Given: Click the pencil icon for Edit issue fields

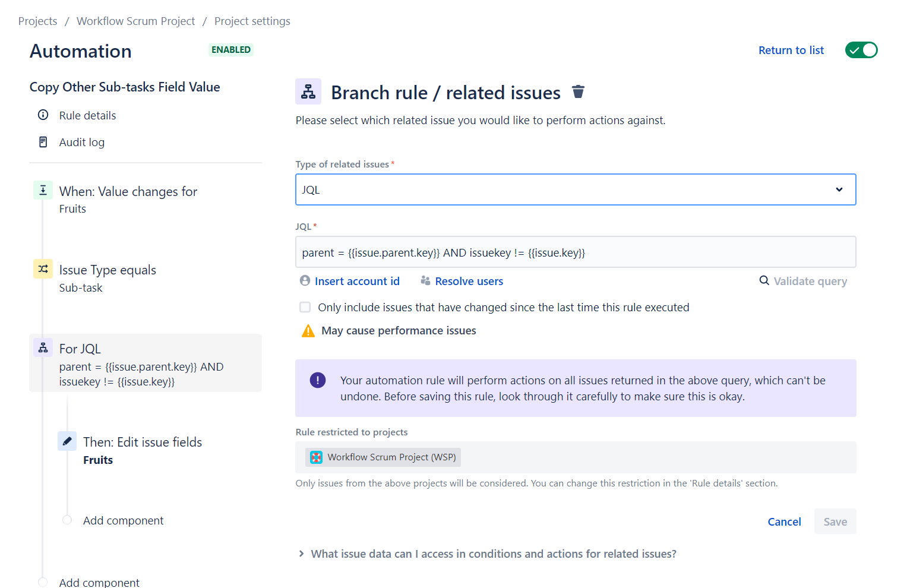Looking at the screenshot, I should pos(67,441).
